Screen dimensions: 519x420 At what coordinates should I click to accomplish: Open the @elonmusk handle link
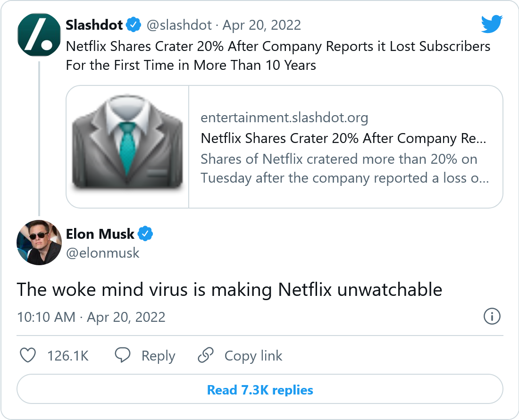coord(103,252)
